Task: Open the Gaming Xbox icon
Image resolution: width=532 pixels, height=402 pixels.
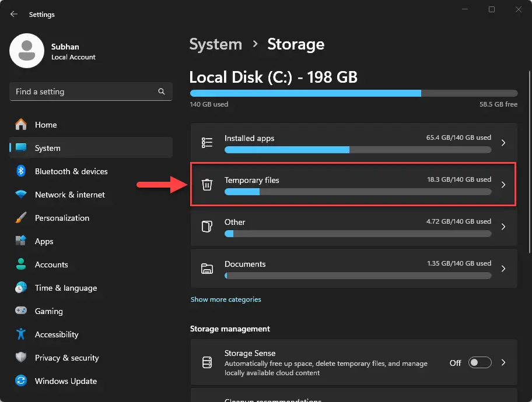Action: [26, 311]
